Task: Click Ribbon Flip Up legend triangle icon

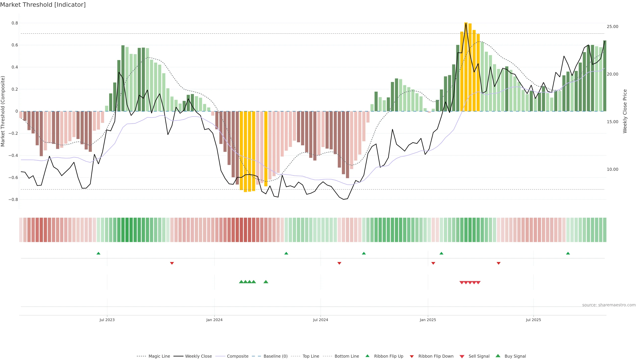Action: (367, 356)
